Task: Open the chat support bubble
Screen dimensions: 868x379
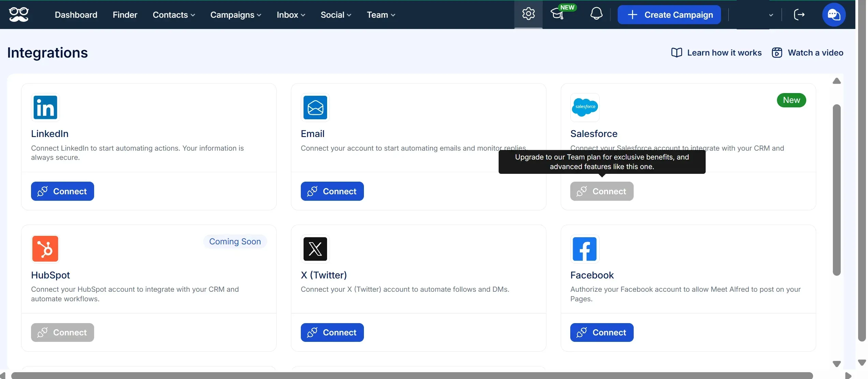Action: [834, 15]
